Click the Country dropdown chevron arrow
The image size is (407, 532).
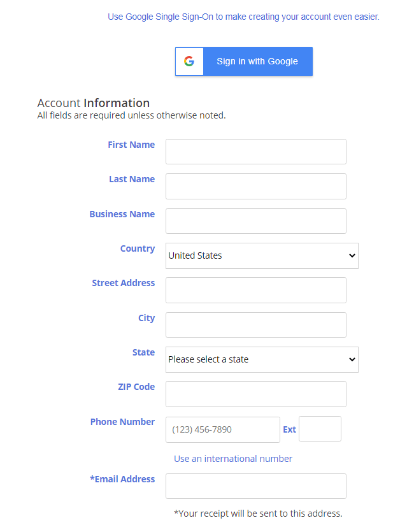352,255
